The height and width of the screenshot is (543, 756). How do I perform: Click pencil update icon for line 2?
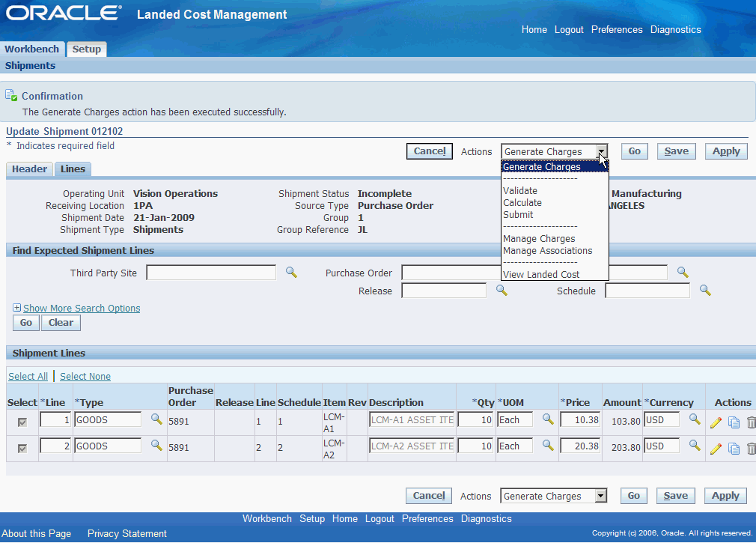click(x=716, y=449)
